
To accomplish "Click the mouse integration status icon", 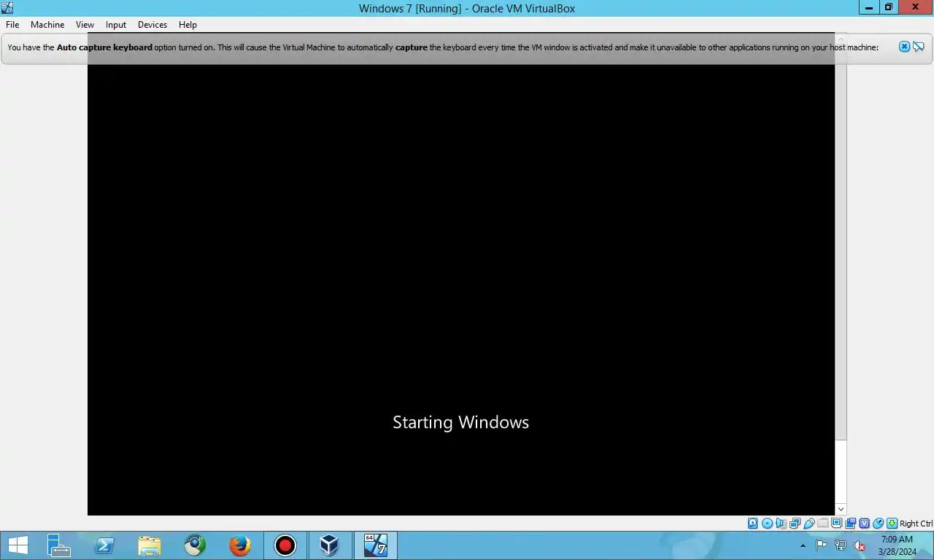I will (879, 524).
